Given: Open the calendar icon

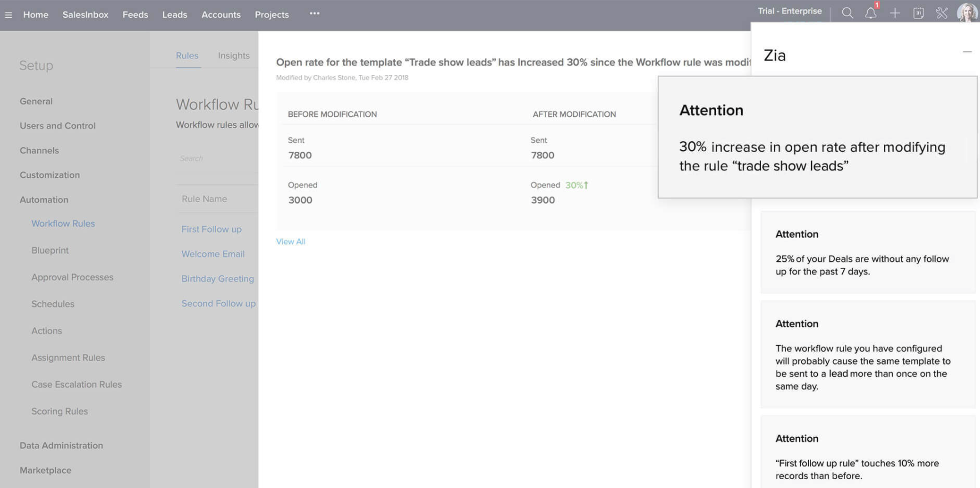Looking at the screenshot, I should click(x=918, y=13).
